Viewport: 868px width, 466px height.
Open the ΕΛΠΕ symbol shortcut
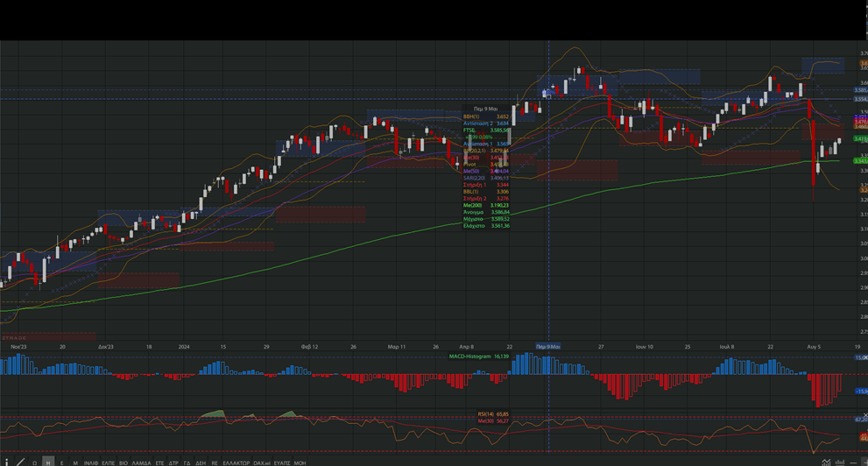click(108, 462)
